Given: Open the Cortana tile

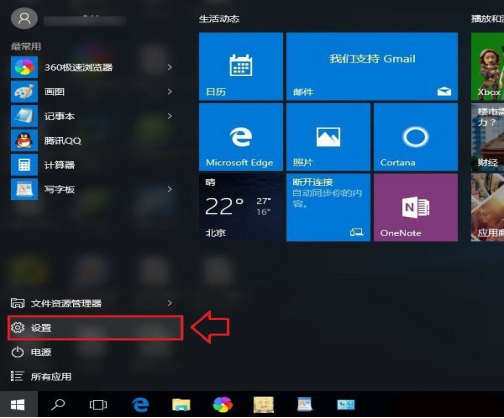Looking at the screenshot, I should click(x=416, y=137).
